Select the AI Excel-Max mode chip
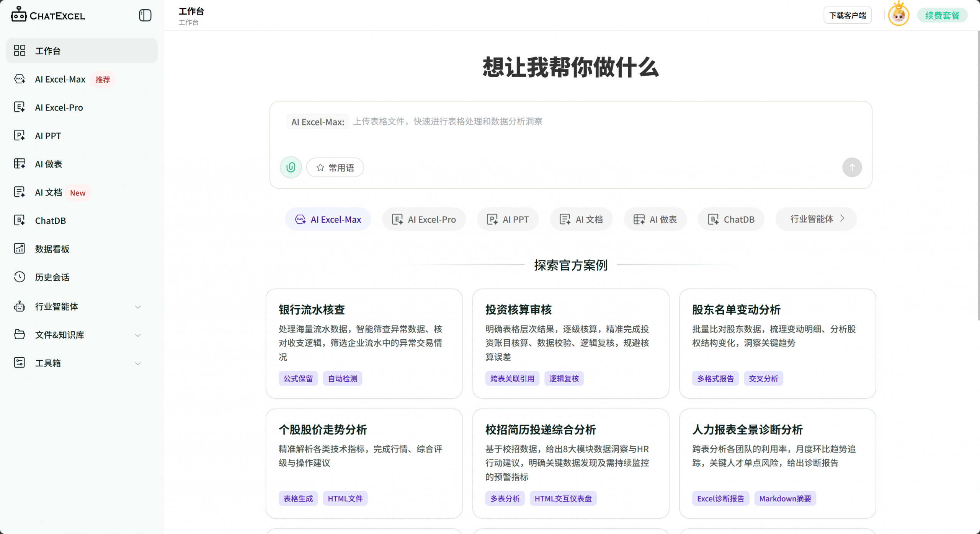 point(328,219)
